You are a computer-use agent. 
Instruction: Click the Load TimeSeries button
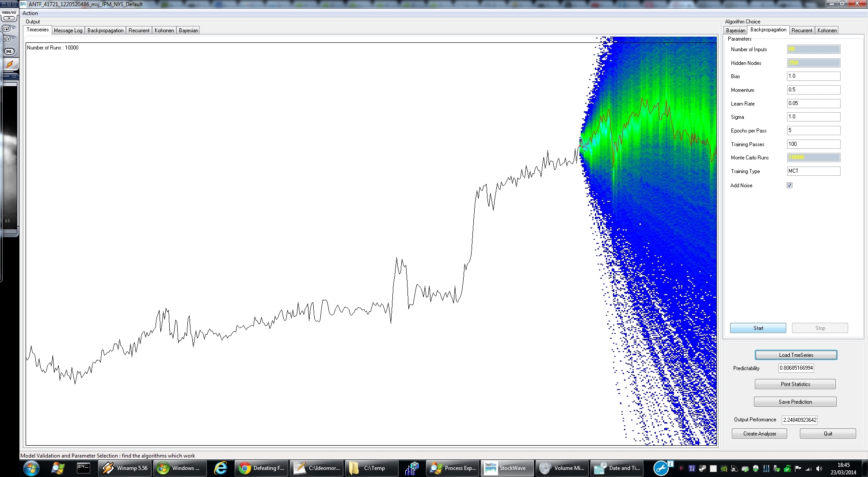coord(796,355)
